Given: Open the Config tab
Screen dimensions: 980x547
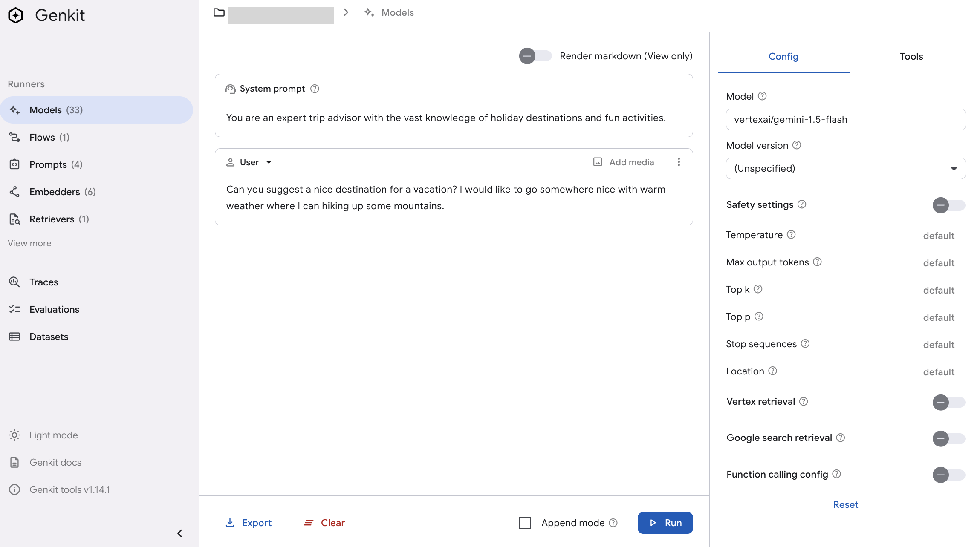Looking at the screenshot, I should tap(783, 56).
